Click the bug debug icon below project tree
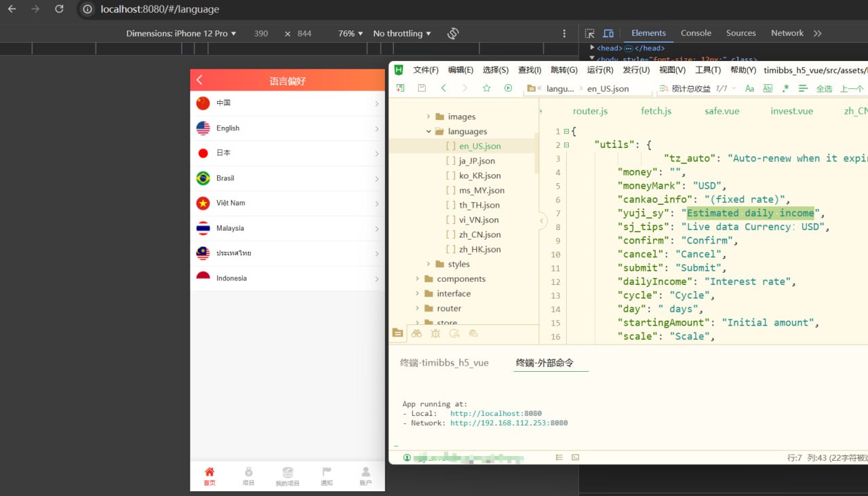Viewport: 868px width, 496px height. (x=435, y=333)
